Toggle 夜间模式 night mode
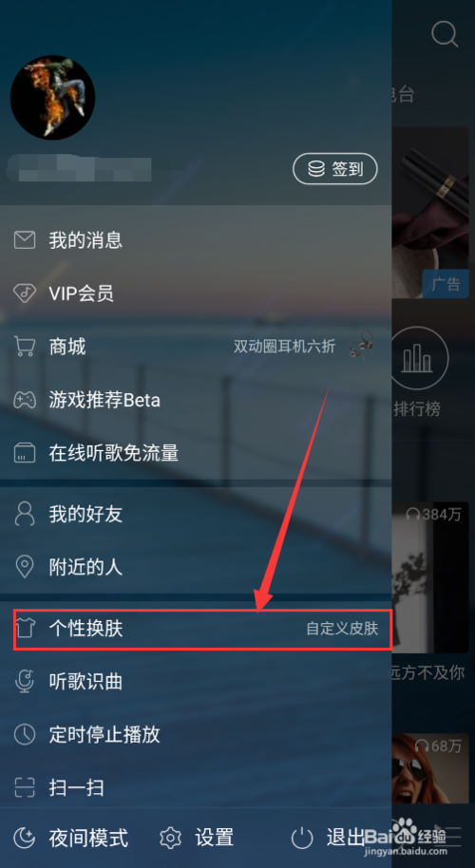This screenshot has height=868, width=475. [x=71, y=838]
